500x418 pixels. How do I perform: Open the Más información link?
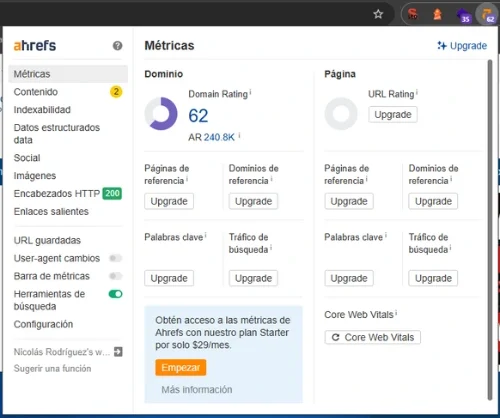(197, 389)
